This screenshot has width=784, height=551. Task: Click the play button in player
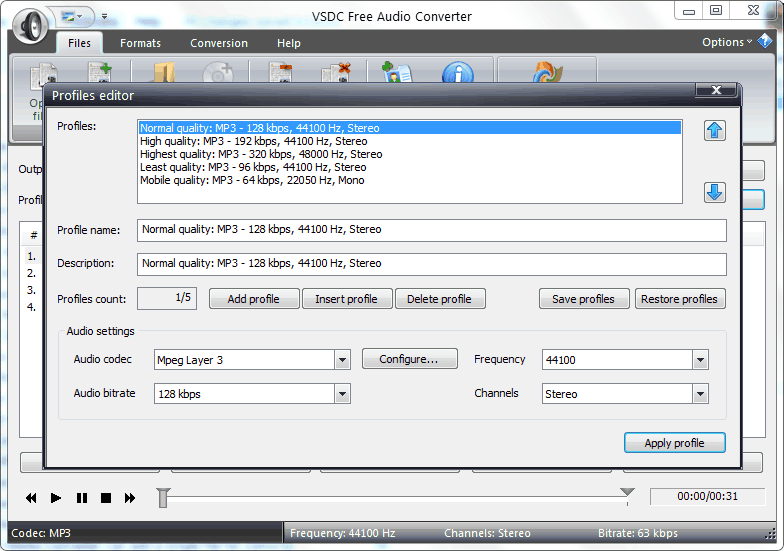click(56, 498)
